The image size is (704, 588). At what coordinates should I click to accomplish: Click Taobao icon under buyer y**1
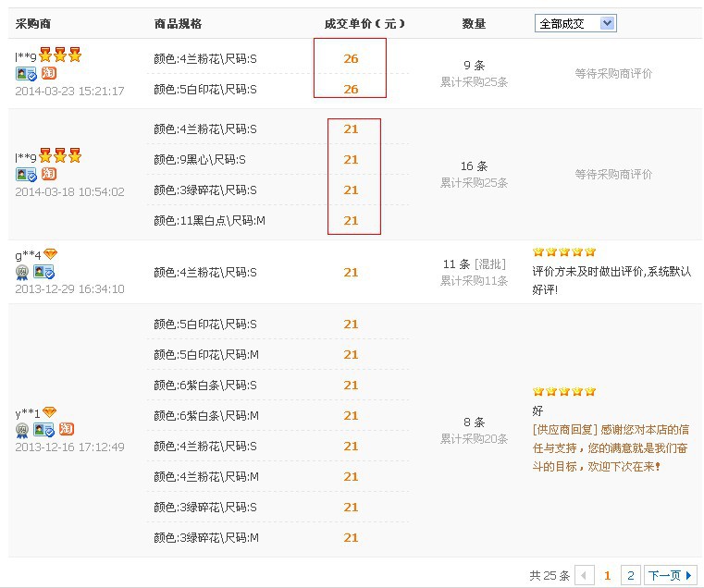[67, 429]
